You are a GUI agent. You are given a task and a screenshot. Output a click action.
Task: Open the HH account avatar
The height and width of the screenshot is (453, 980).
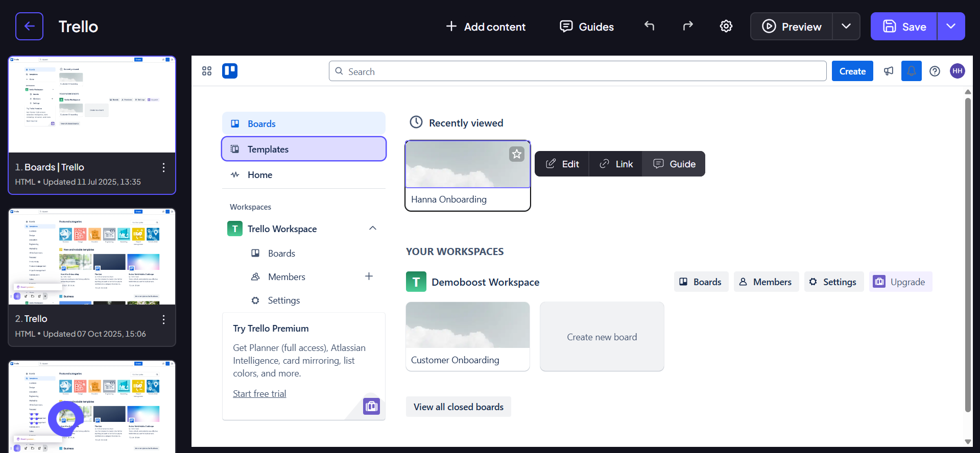[958, 71]
